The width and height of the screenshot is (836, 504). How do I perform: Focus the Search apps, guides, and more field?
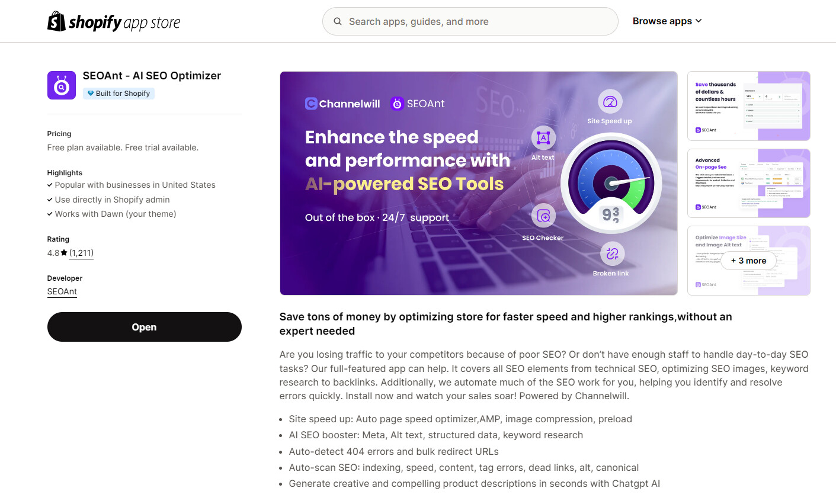(470, 21)
